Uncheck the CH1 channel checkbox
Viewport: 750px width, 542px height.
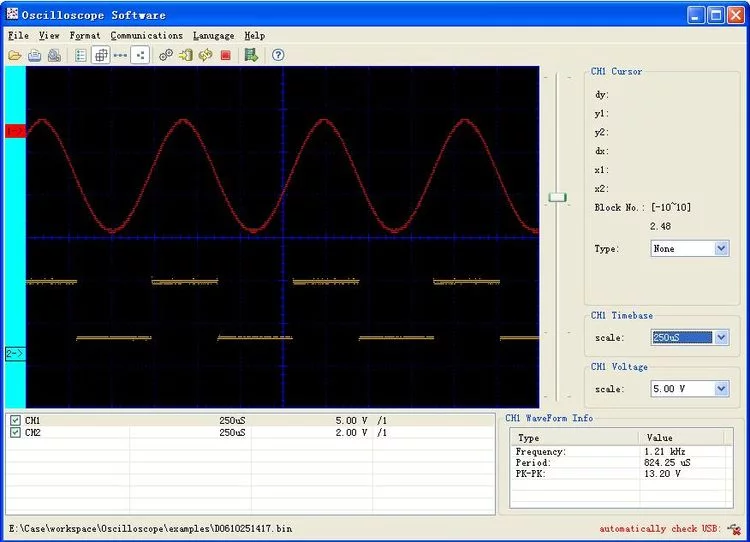click(15, 420)
